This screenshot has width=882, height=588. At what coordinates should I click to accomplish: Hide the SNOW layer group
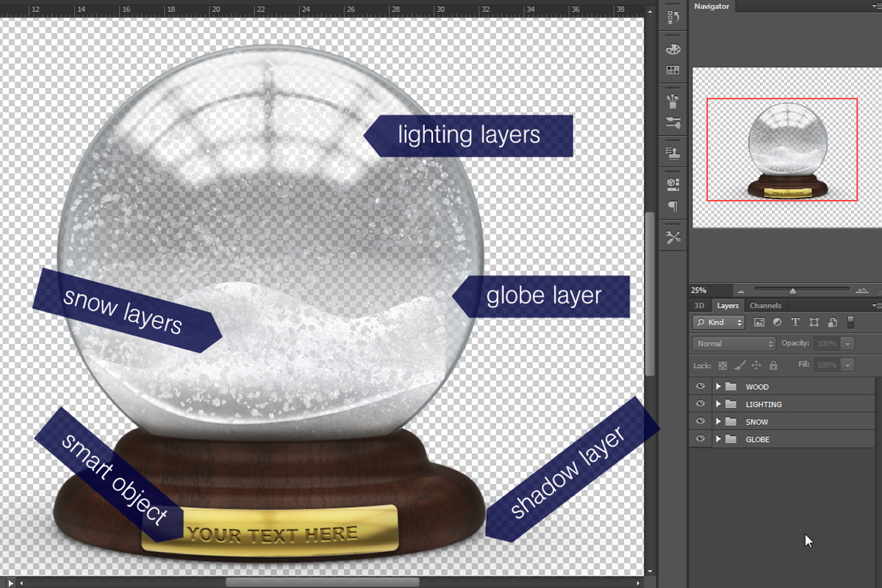(x=700, y=422)
